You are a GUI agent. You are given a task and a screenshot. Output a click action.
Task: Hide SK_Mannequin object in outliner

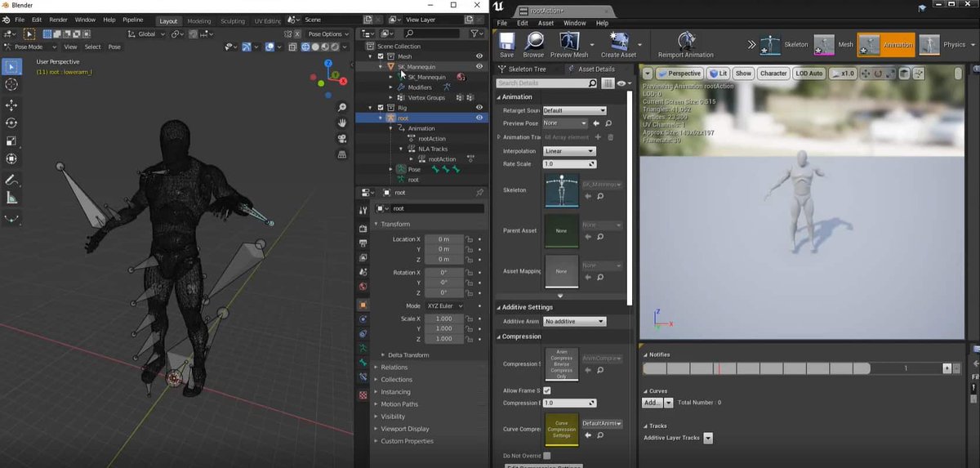tap(479, 66)
